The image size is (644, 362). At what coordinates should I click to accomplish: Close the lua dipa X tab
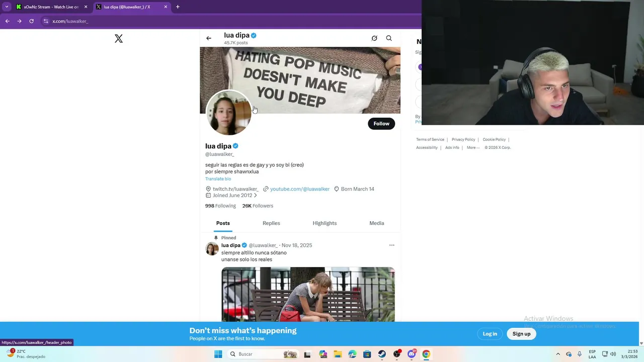(x=166, y=7)
